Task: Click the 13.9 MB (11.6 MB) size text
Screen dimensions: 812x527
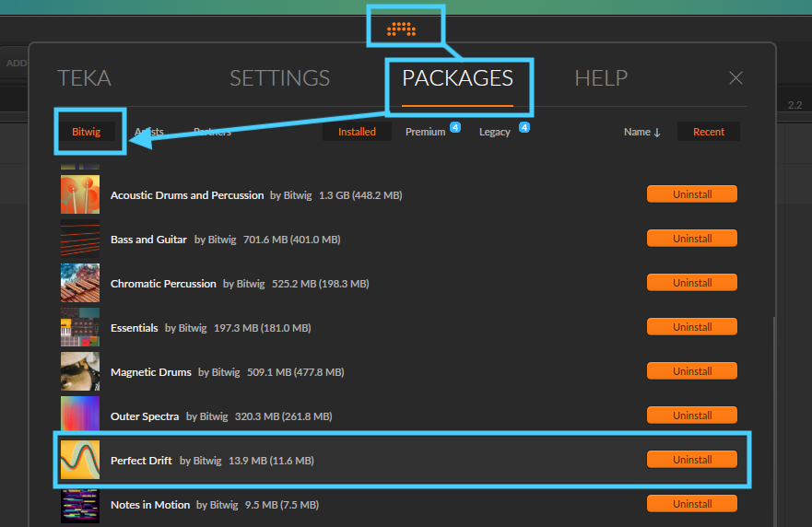Action: [x=271, y=461]
